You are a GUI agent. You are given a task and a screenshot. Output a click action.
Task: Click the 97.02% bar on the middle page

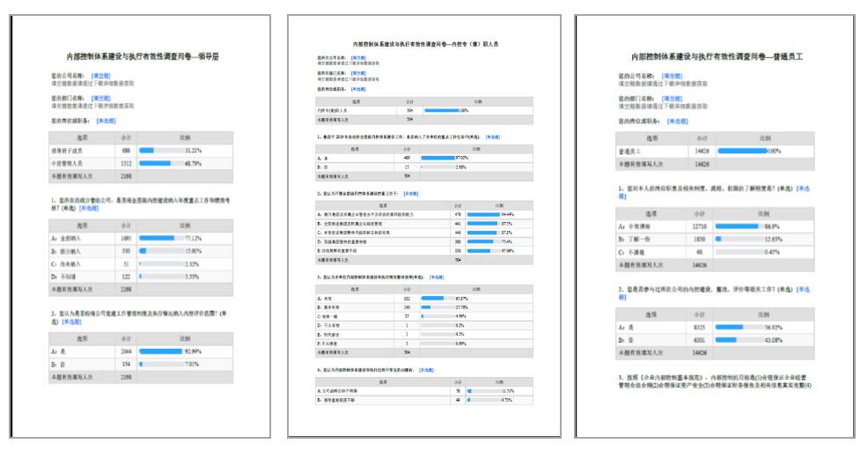click(438, 157)
